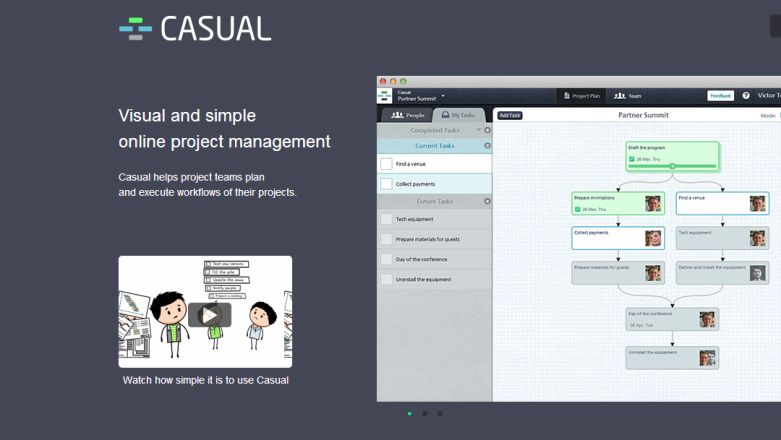Click the Add Task button
The image size is (781, 440).
coord(510,115)
